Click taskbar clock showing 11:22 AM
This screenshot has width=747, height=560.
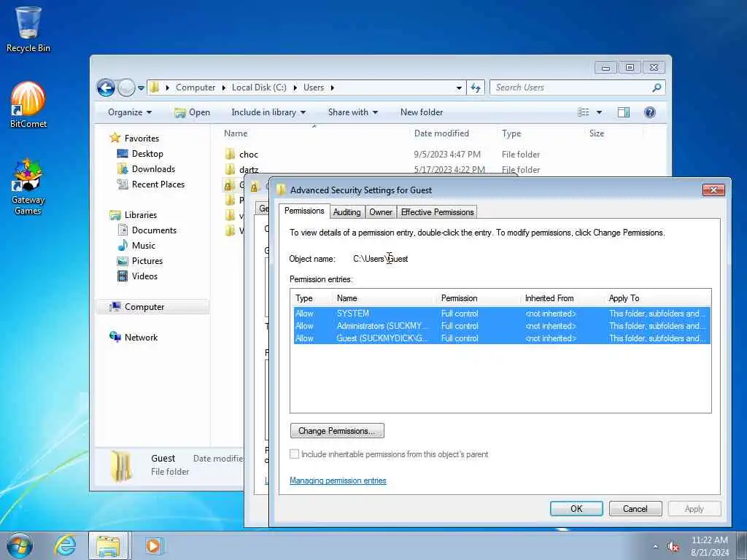click(x=709, y=545)
